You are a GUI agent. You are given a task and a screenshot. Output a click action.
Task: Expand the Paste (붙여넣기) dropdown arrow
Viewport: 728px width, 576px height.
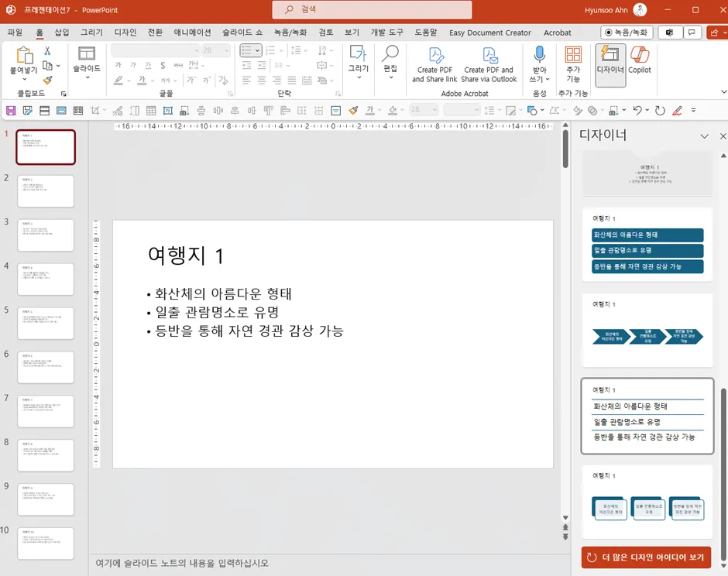tap(23, 80)
